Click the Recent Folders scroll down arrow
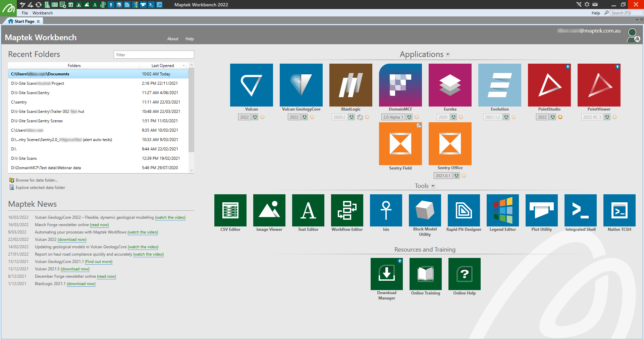The image size is (644, 340). (192, 170)
